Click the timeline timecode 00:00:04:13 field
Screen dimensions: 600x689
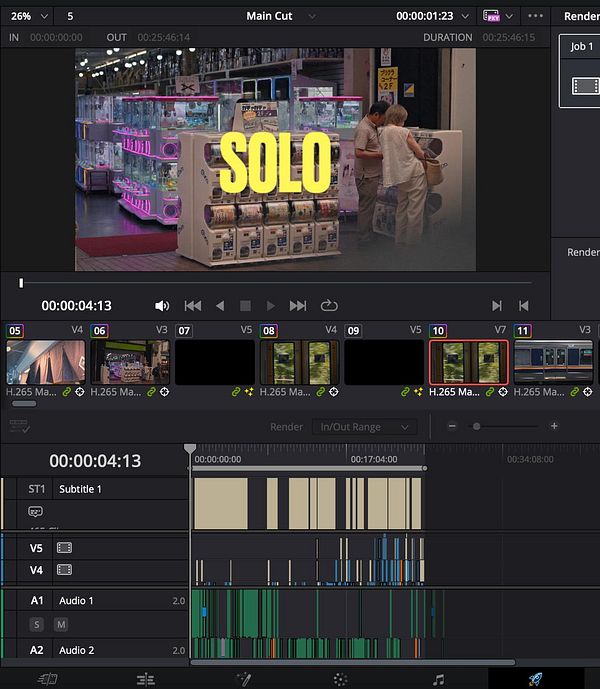click(x=95, y=461)
